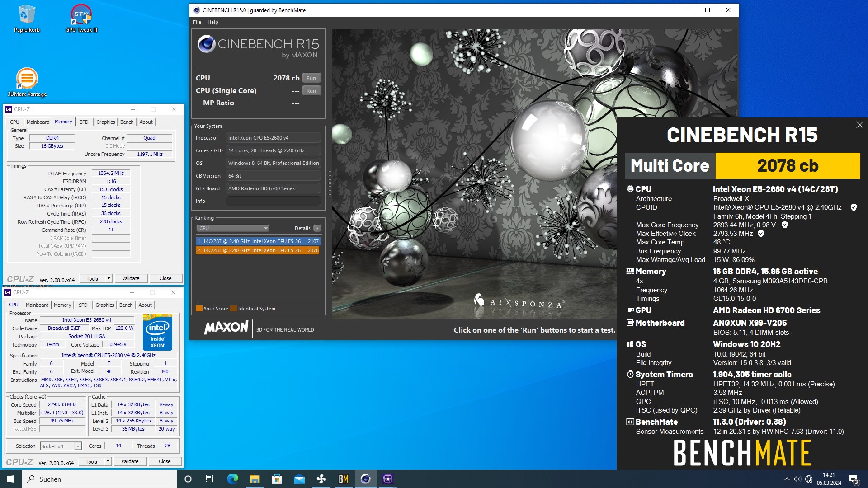Screen dimensions: 868x488
Task: Switch to CPU-Z taskbar icon
Action: 387,479
